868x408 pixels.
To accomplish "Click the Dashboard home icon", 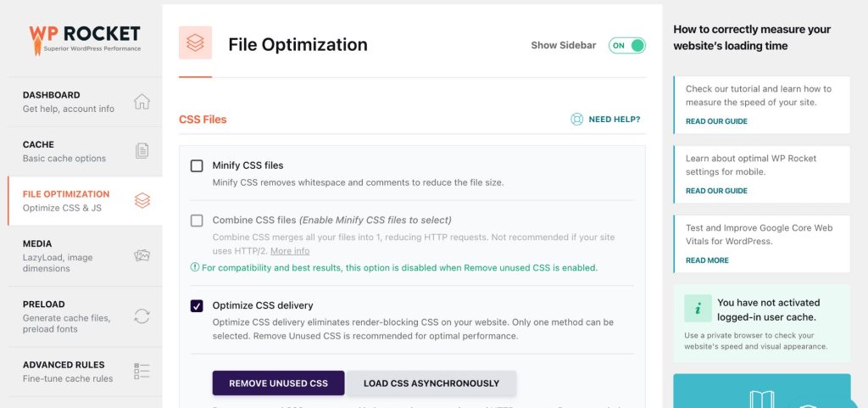I will point(142,102).
